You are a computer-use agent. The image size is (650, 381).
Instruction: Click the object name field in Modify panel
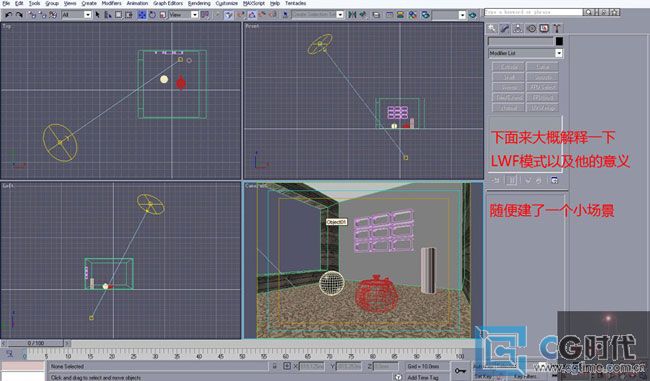521,41
